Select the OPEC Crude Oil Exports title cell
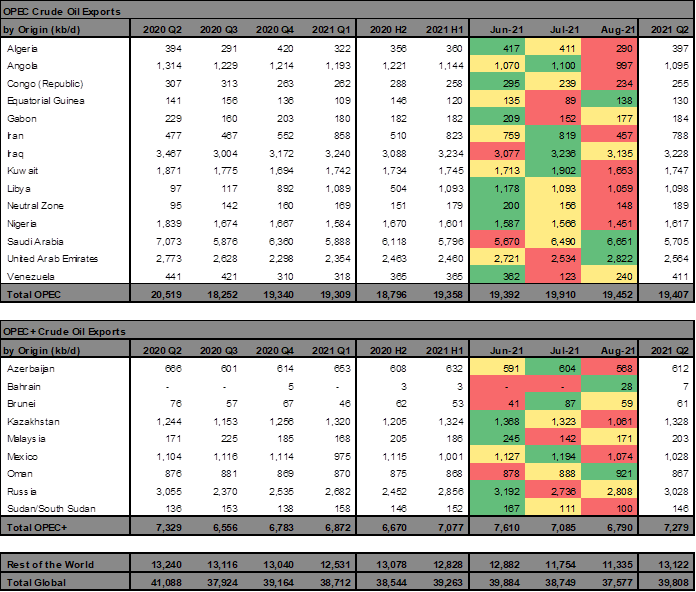This screenshot has height=592, width=696. click(x=62, y=11)
